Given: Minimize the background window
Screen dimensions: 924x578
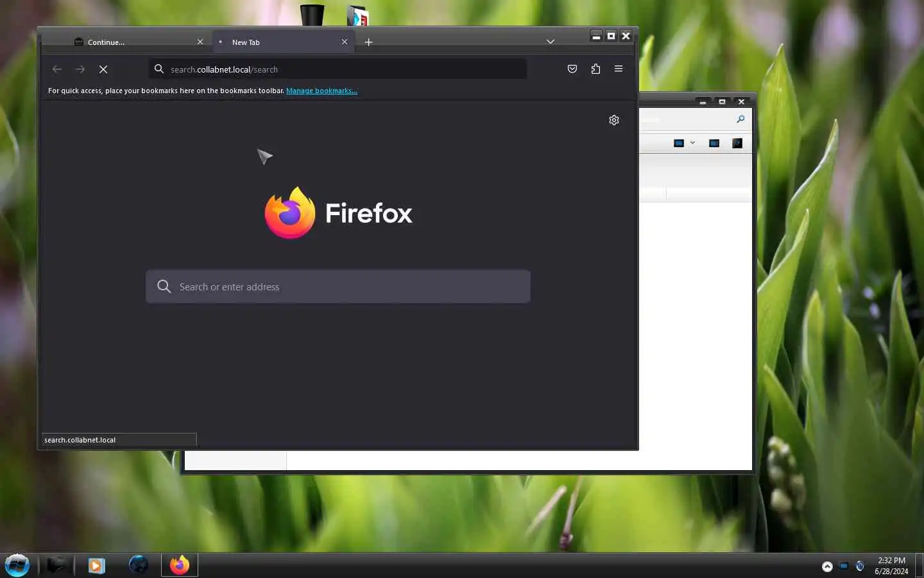Looking at the screenshot, I should coord(703,101).
